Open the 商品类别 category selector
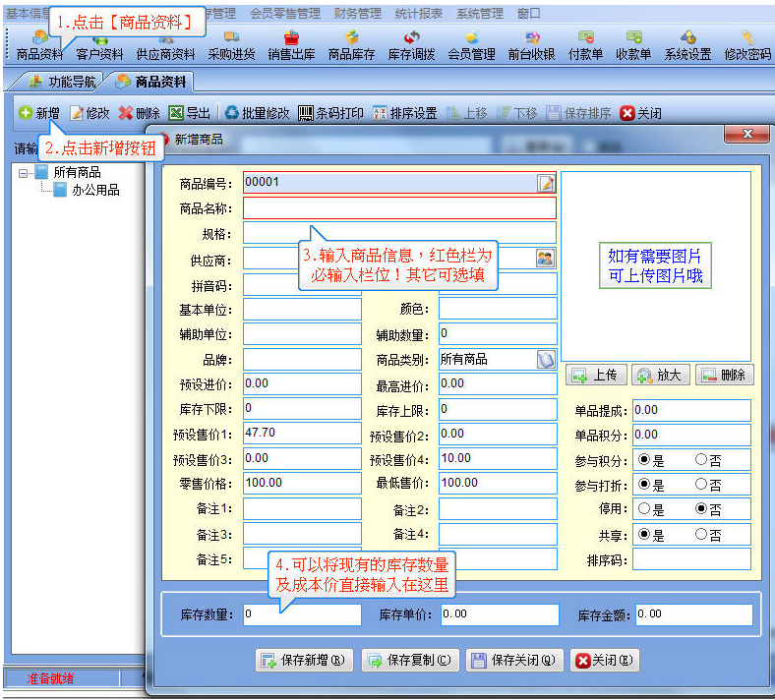 pyautogui.click(x=546, y=359)
